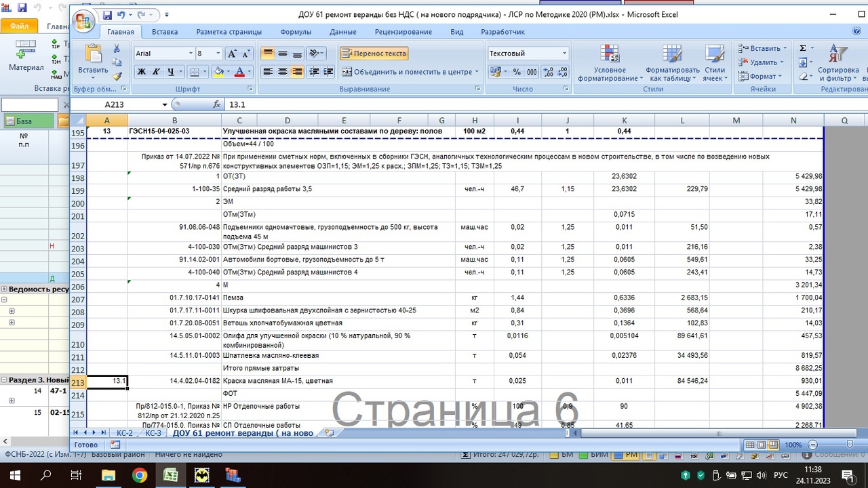Click the Save icon in quick access toolbar
This screenshot has width=868, height=488.
click(107, 14)
